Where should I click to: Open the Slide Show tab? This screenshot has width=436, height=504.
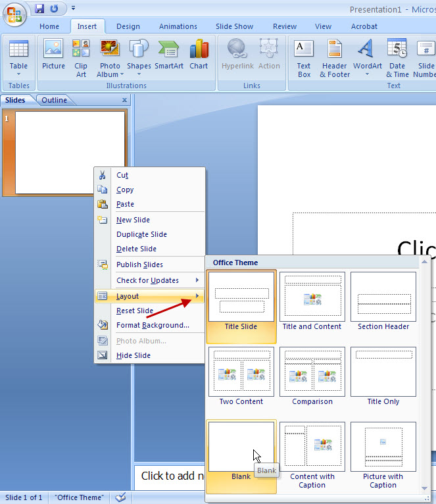tap(234, 26)
